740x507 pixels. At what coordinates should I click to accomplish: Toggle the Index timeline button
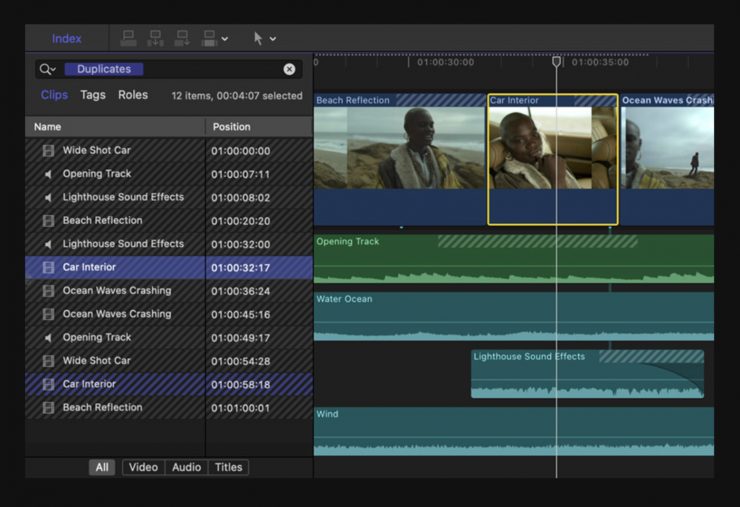coord(67,38)
